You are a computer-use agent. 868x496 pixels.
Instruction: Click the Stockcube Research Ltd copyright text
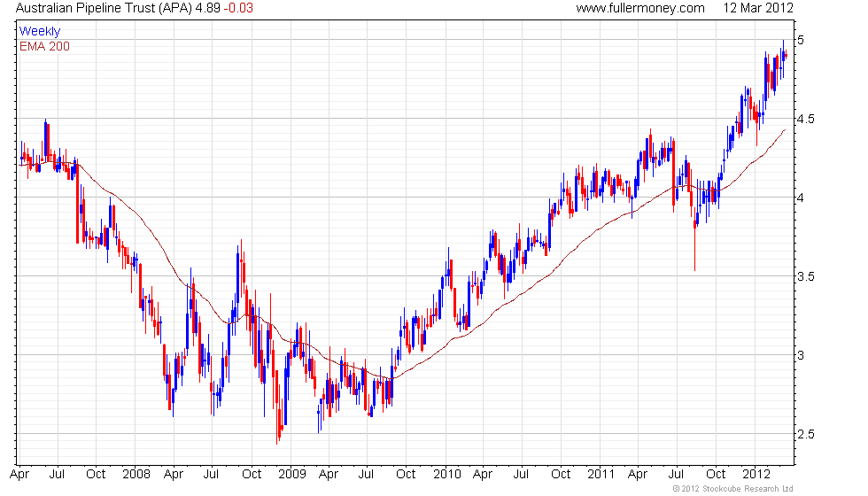pyautogui.click(x=733, y=489)
